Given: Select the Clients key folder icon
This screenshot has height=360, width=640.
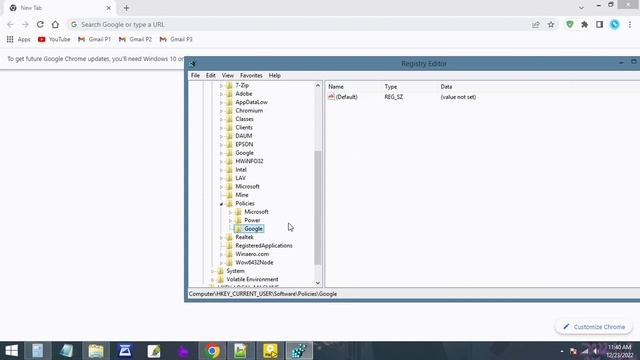Looking at the screenshot, I should click(229, 127).
